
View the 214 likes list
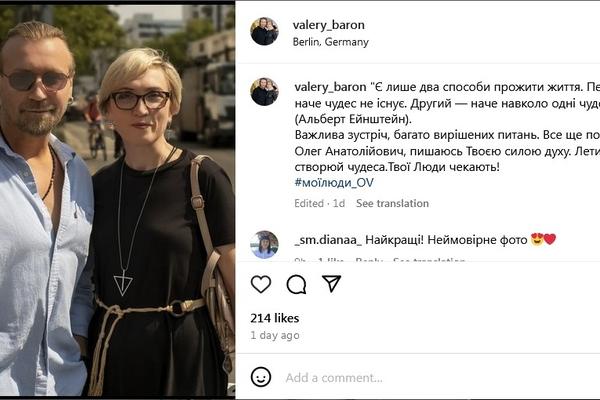pos(275,318)
